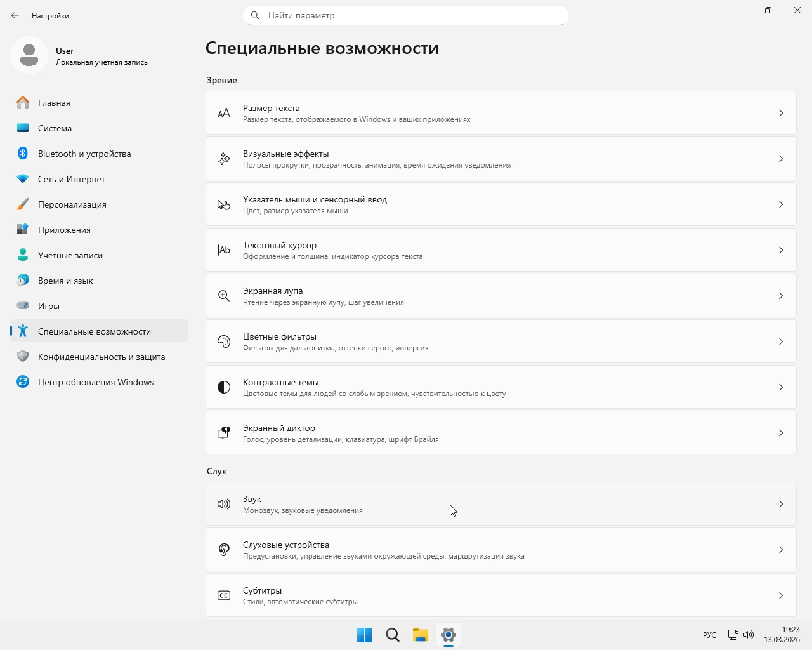Click the Приложения apps icon
Screen dimensions: 812x650
(23, 230)
